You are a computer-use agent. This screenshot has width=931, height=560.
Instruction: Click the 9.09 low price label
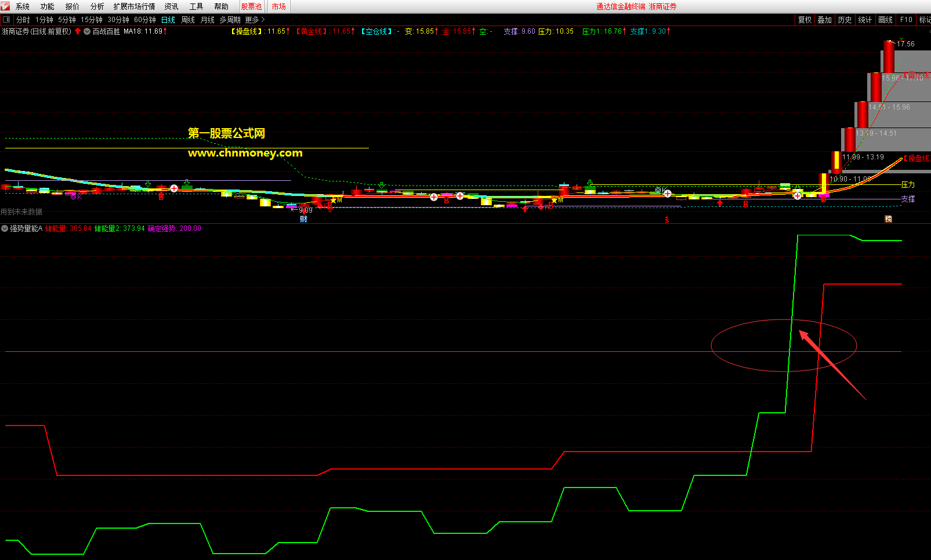click(305, 210)
